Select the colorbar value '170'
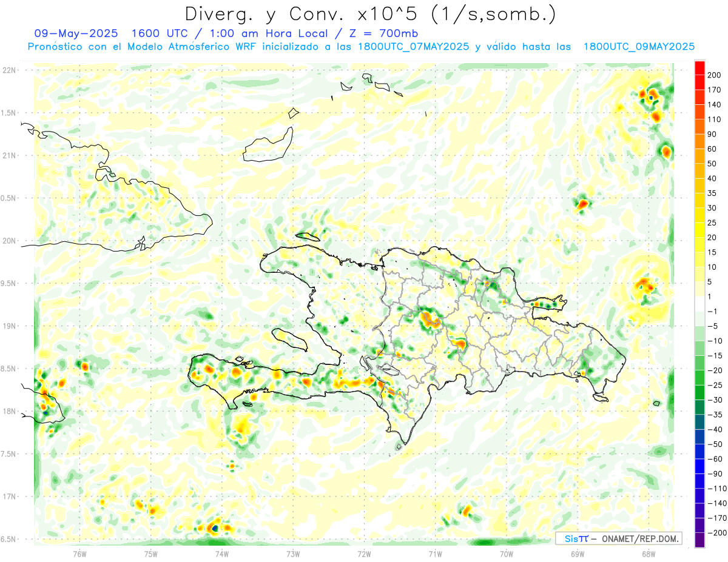728x562 pixels. (x=713, y=90)
